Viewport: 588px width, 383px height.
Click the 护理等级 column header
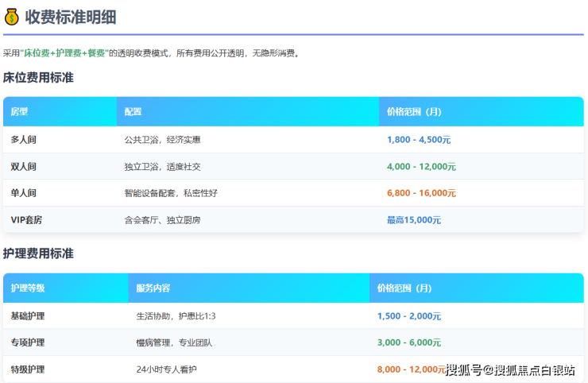(28, 288)
